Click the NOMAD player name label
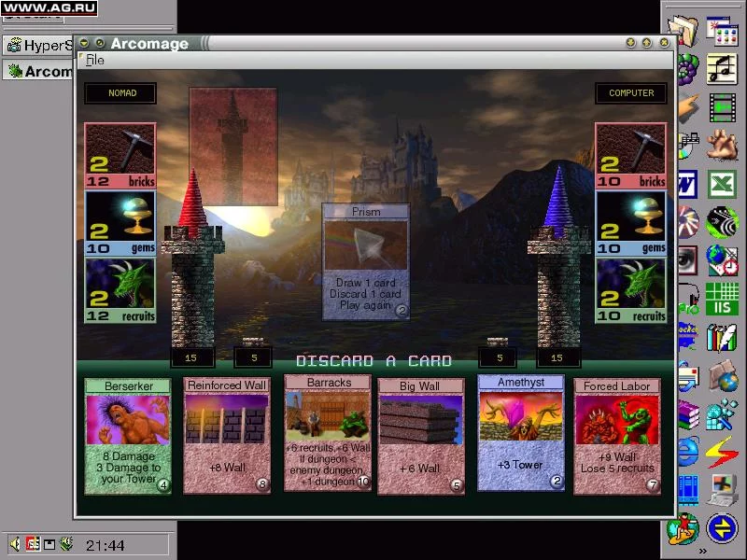This screenshot has width=747, height=560. [120, 92]
